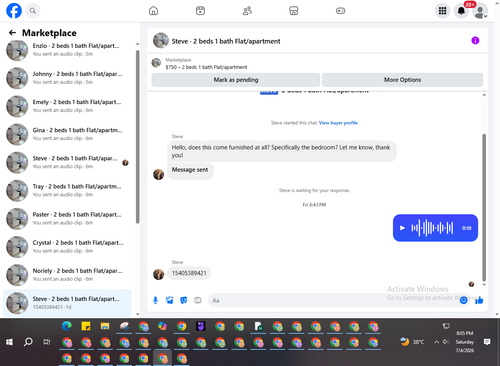The image size is (500, 366).
Task: Open the Crystal conversation
Action: point(68,247)
